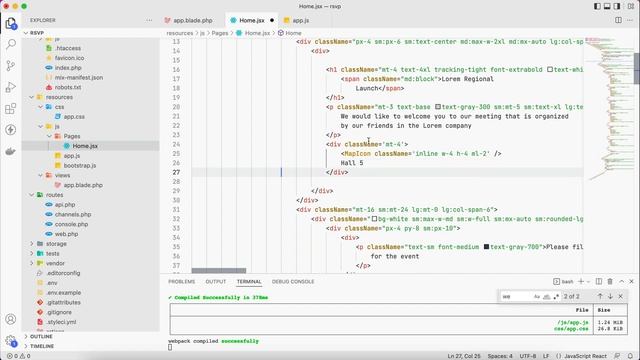Open the Source Control view
The height and width of the screenshot is (360, 640).
coord(11,65)
